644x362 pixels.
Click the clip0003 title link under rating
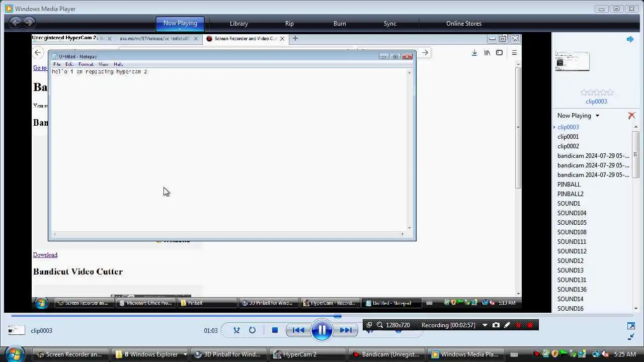coord(596,102)
